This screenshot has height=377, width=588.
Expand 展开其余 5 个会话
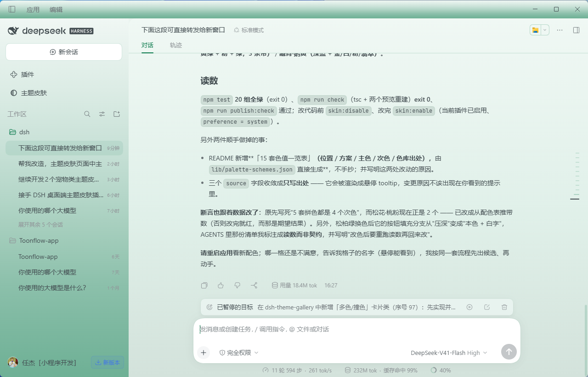pos(40,225)
